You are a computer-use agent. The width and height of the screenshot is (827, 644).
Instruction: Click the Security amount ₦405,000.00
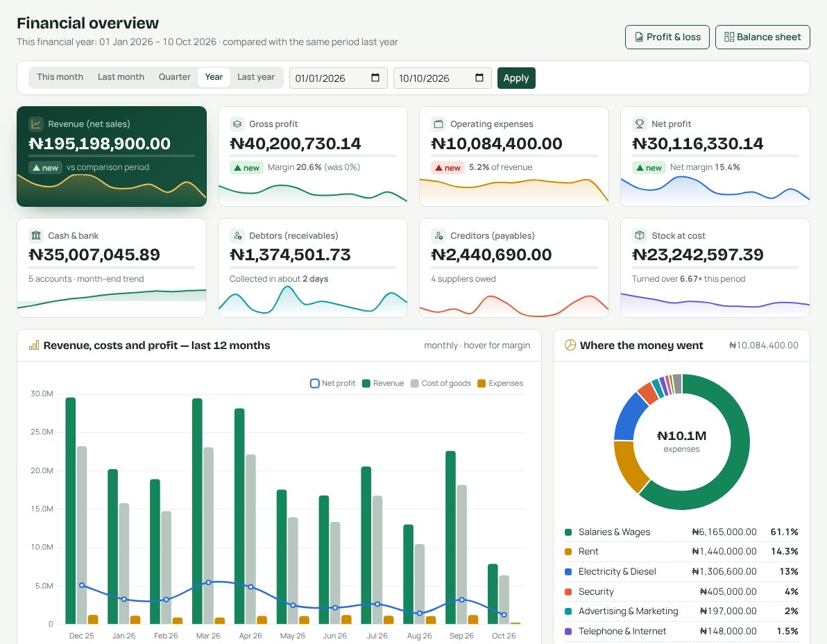[x=728, y=592]
